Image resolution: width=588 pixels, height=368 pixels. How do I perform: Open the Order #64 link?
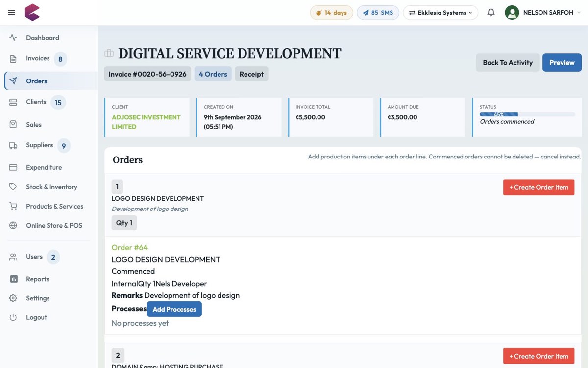pyautogui.click(x=129, y=247)
